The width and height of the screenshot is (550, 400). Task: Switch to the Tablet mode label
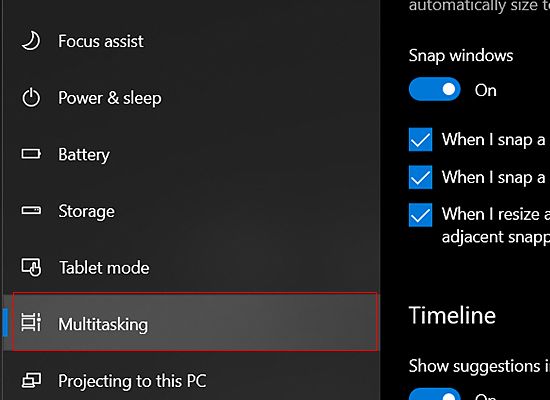point(104,268)
